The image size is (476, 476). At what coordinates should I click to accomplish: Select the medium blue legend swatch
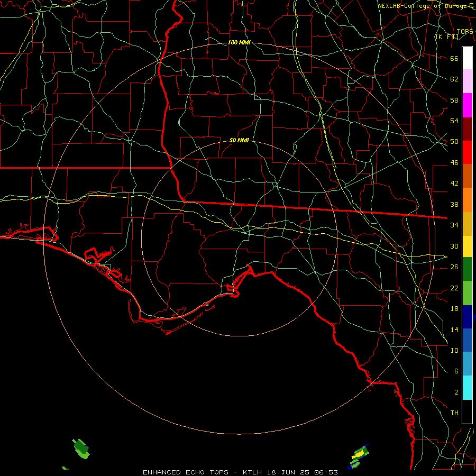pos(467,340)
